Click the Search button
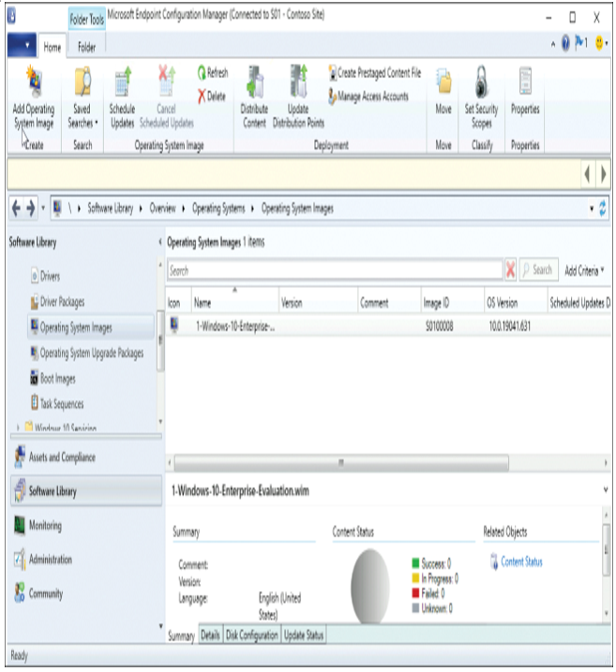Screen dimensions: 616x672 coord(538,270)
